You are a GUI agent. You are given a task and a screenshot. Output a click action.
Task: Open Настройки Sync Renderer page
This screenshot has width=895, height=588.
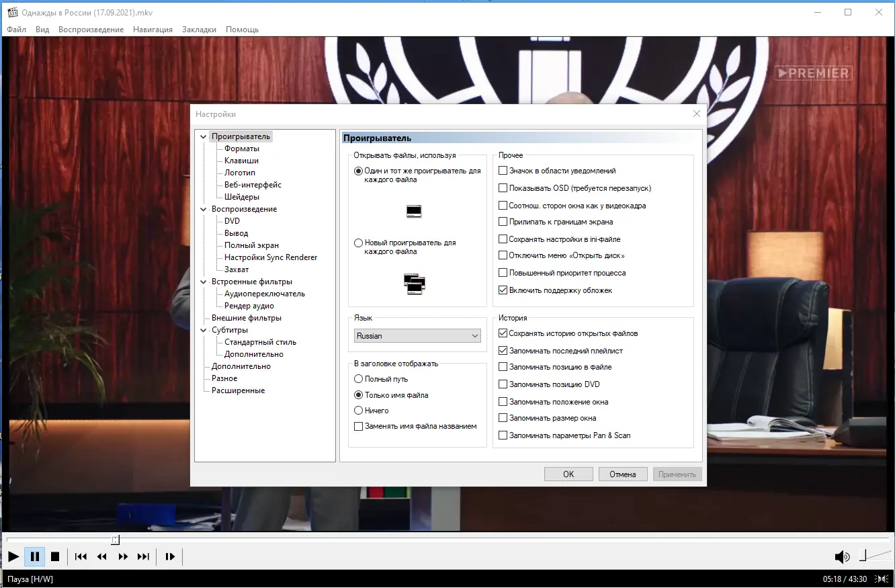[271, 257]
